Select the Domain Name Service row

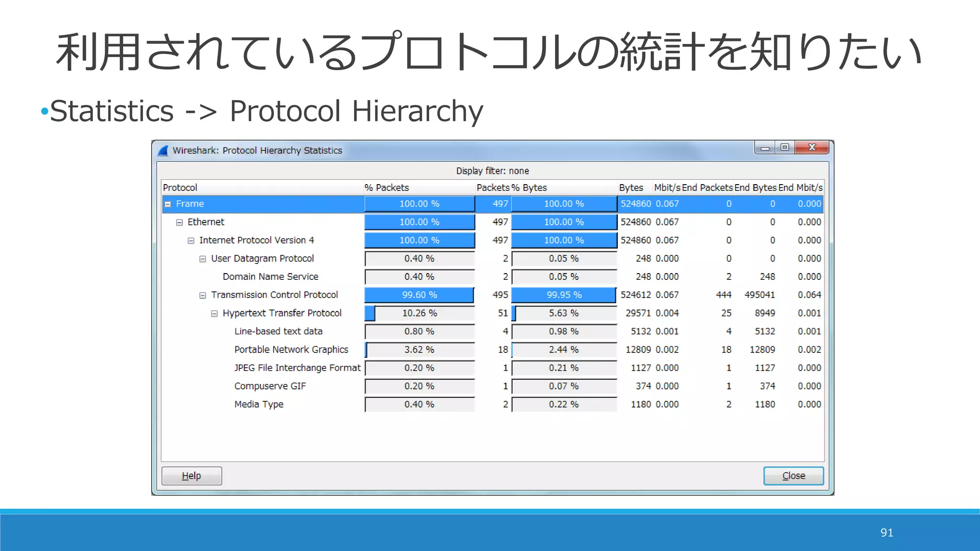point(492,276)
